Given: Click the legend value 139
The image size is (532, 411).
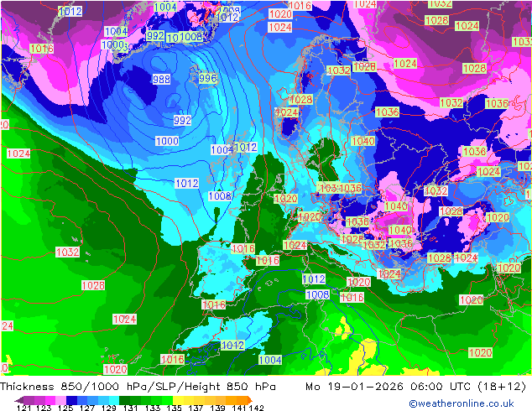Looking at the screenshot, I should (x=217, y=408).
